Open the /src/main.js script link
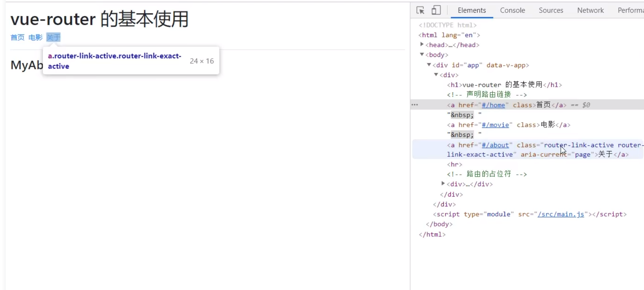Viewport: 644px width, 290px height. (x=561, y=214)
